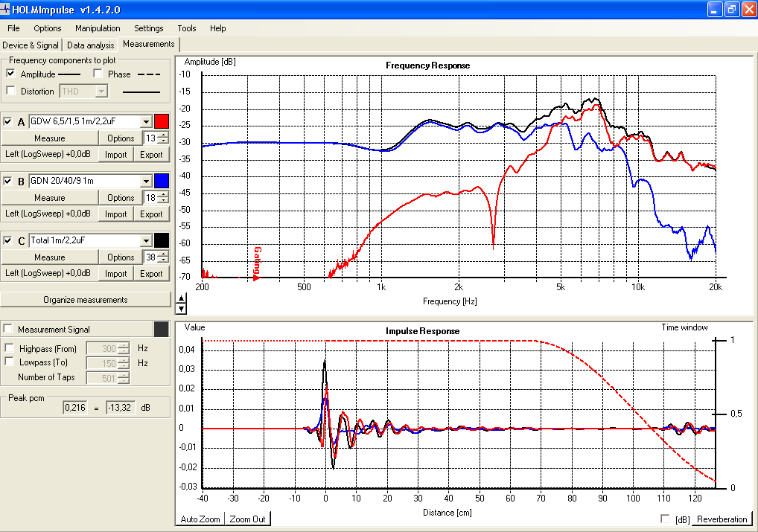The width and height of the screenshot is (758, 532).
Task: Click the up arrow beside the frequency plot
Action: [181, 298]
